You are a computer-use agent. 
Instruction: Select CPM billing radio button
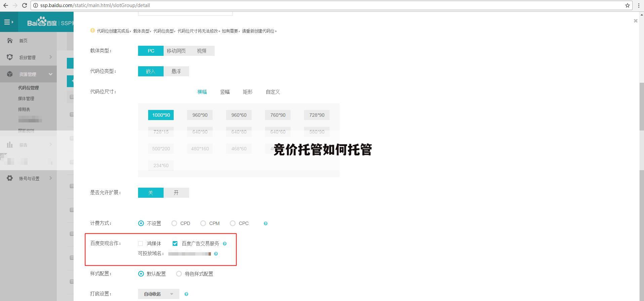point(203,223)
